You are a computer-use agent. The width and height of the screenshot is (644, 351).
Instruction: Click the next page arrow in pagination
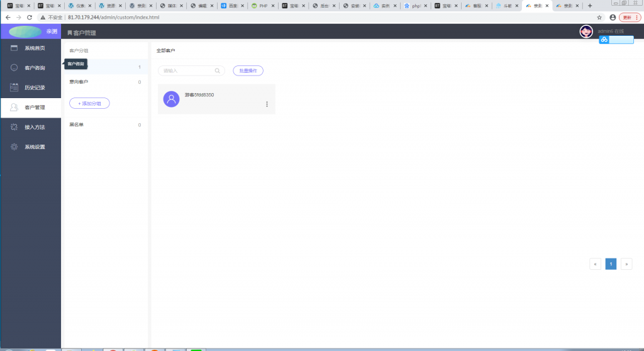[626, 264]
